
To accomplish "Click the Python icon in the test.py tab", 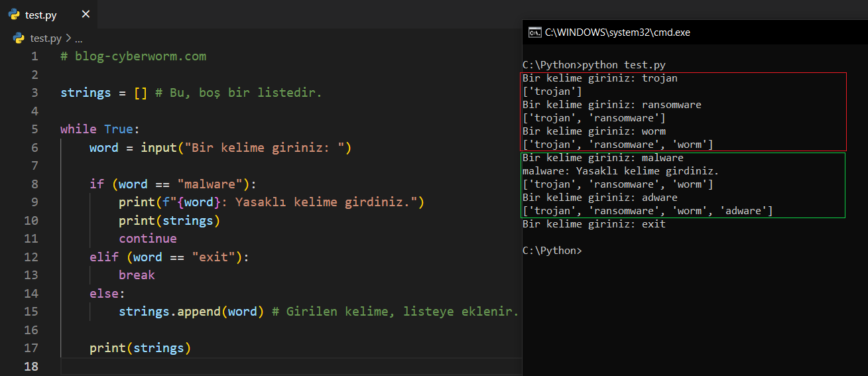I will click(x=14, y=15).
